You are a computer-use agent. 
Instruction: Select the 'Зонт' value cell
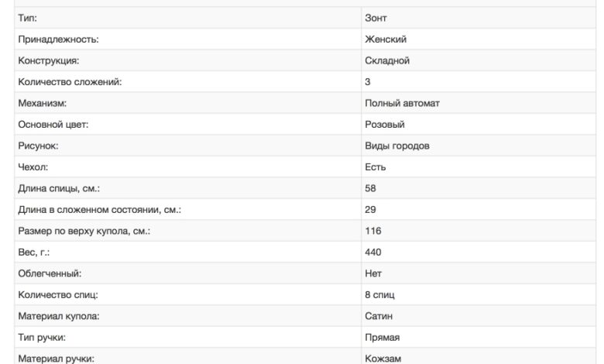pos(376,18)
